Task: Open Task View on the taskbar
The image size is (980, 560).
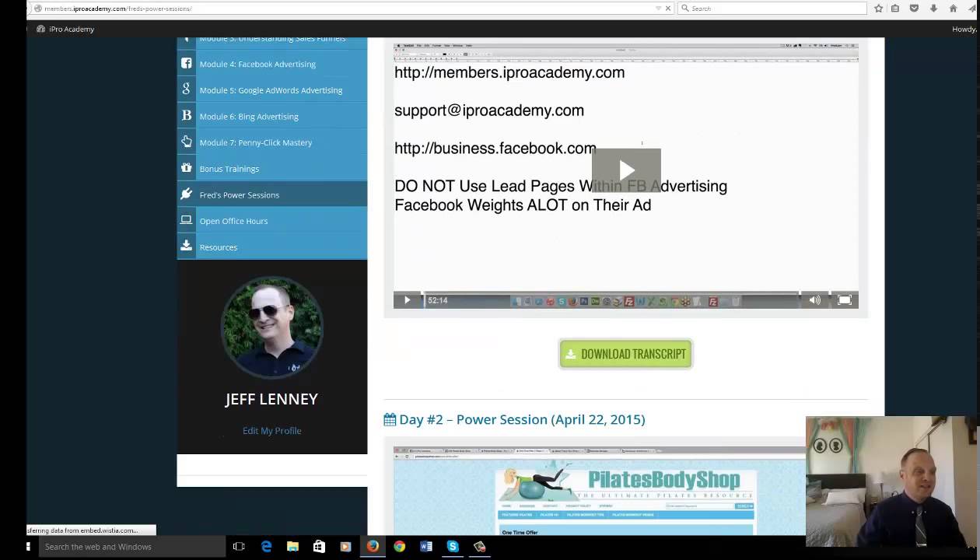Action: tap(239, 547)
